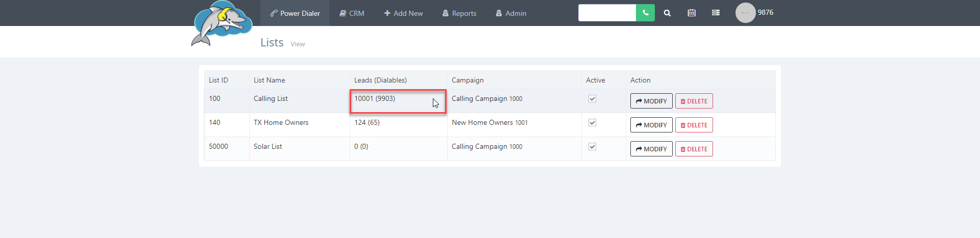Click the View subtitle text
Image resolution: width=980 pixels, height=238 pixels.
coord(298,44)
